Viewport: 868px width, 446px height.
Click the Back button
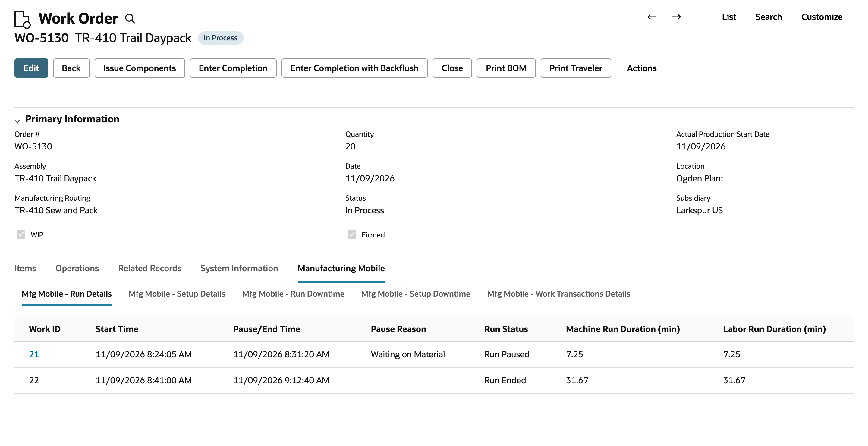tap(71, 68)
